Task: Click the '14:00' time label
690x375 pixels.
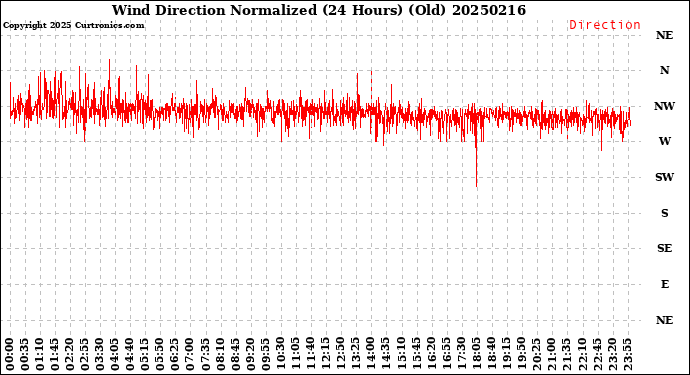Action: pyautogui.click(x=371, y=355)
